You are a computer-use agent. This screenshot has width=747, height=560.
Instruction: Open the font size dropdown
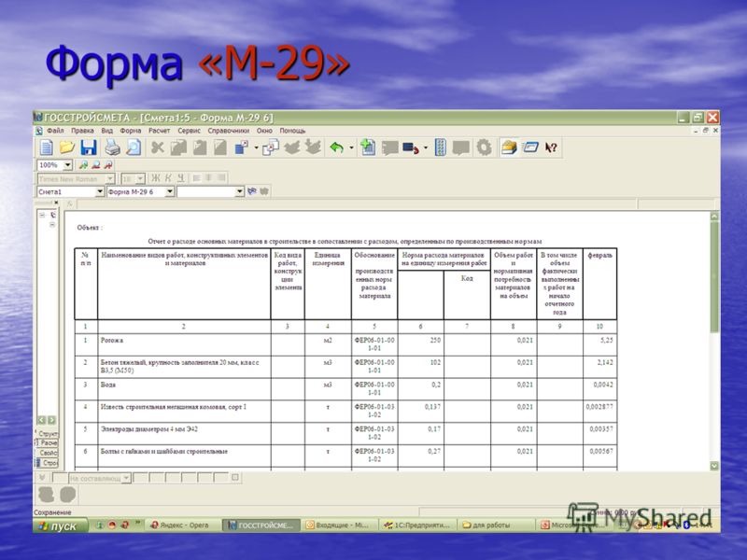pos(140,178)
